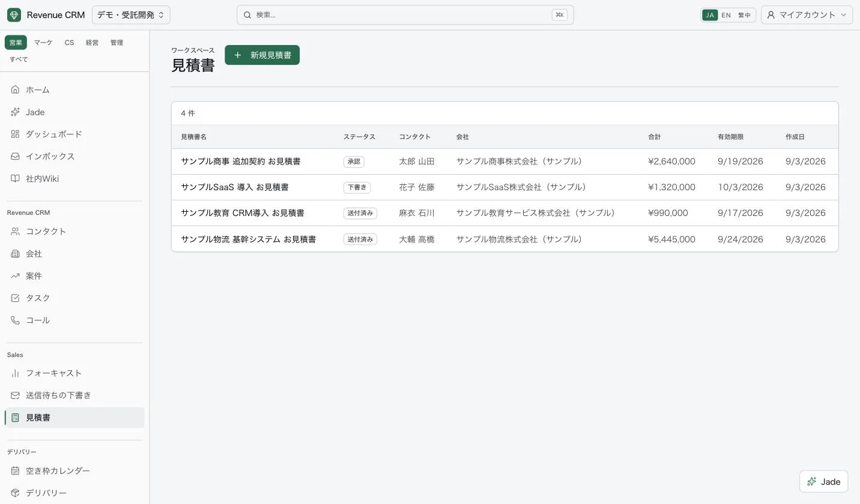This screenshot has width=860, height=504.
Task: Sort by 会社 column header
Action: 462,137
